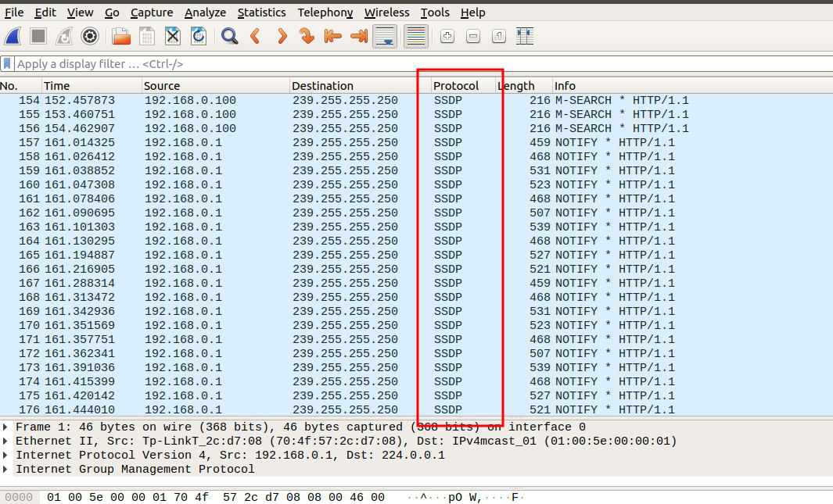This screenshot has width=833, height=504.
Task: Open the View menu
Action: tap(81, 13)
